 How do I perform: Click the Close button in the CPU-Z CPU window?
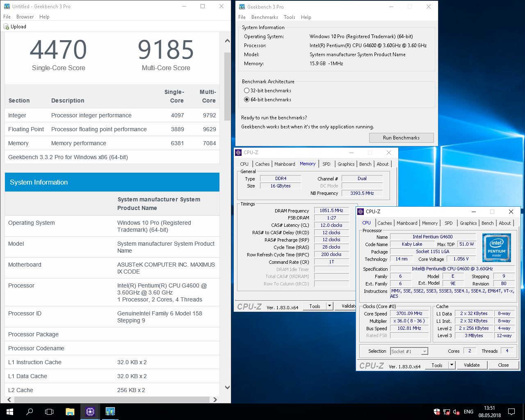[503, 365]
